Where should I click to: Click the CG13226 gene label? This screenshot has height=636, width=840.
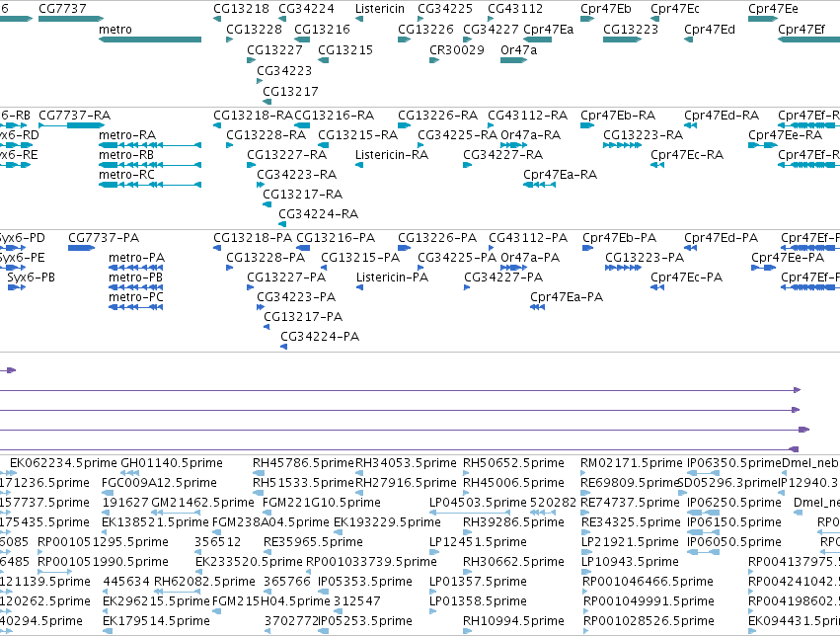click(x=425, y=30)
